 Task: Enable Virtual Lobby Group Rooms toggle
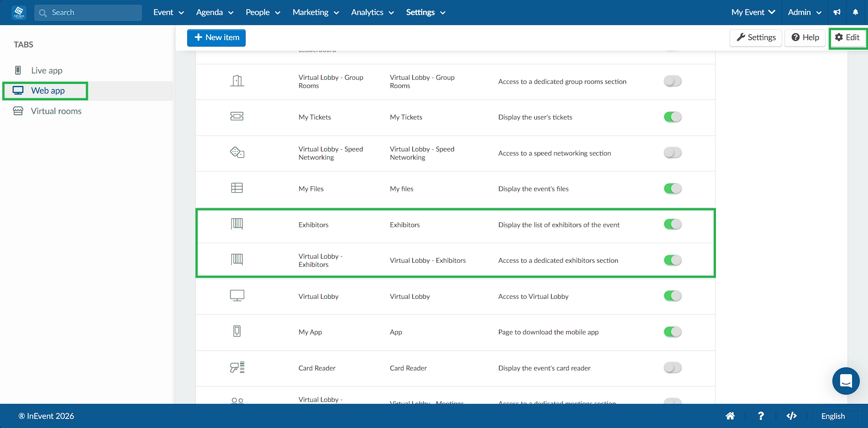click(673, 81)
